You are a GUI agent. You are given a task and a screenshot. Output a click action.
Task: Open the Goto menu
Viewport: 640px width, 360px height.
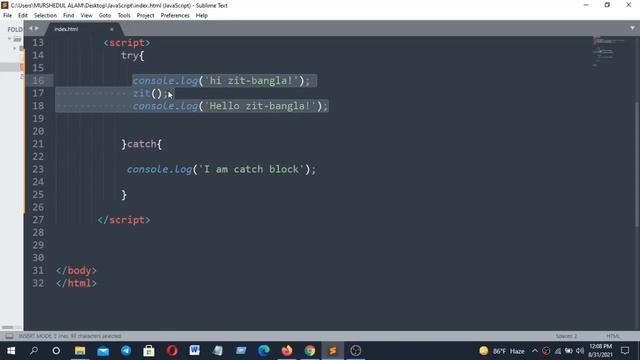104,16
